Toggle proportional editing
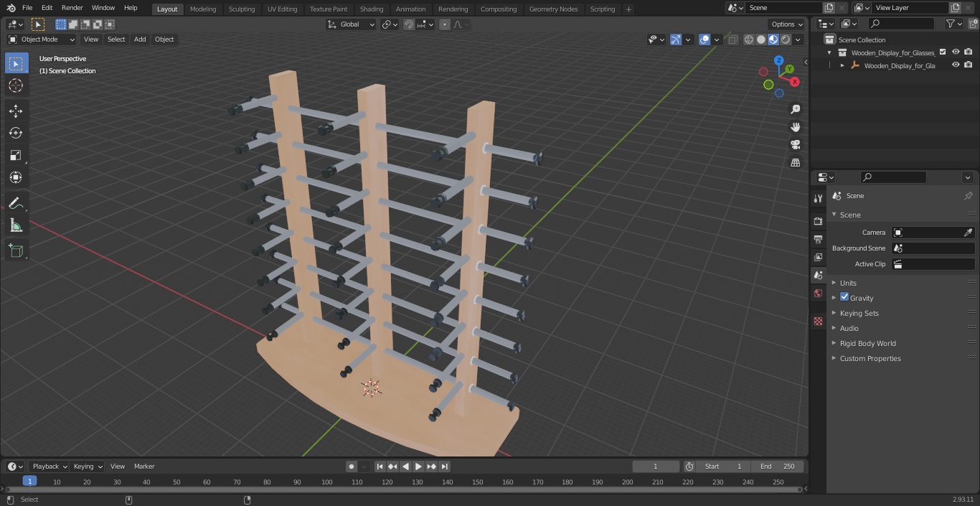 (445, 24)
